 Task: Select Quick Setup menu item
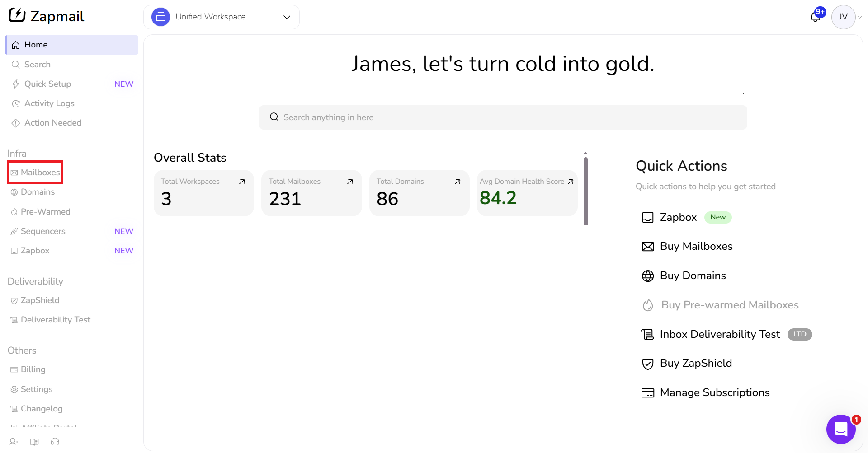(47, 84)
